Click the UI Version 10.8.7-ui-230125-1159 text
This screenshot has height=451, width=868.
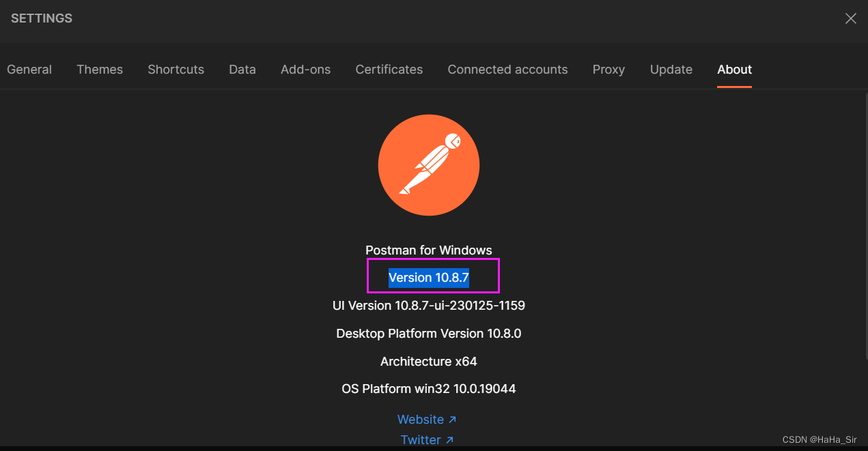click(429, 306)
